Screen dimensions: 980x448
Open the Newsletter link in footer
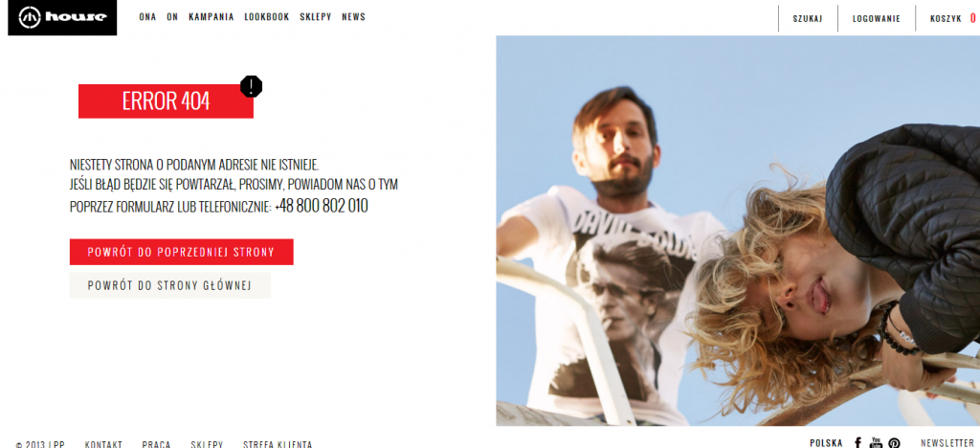click(x=947, y=443)
